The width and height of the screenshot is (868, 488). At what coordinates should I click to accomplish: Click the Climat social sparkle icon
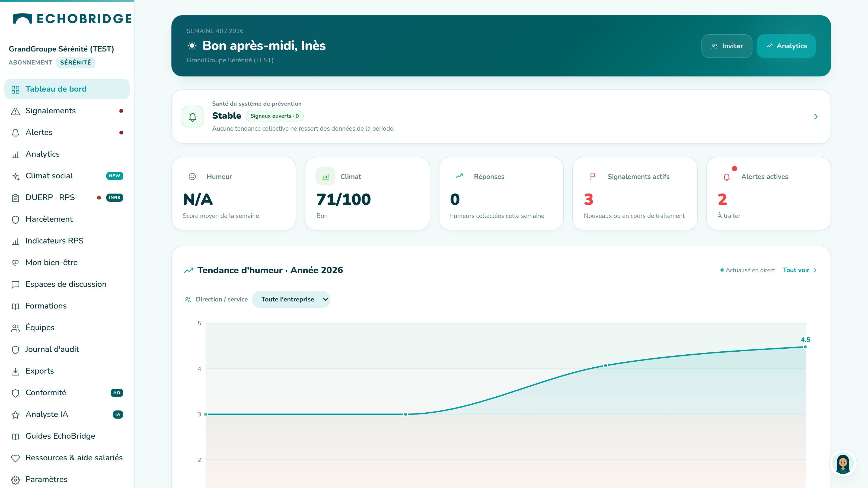15,176
